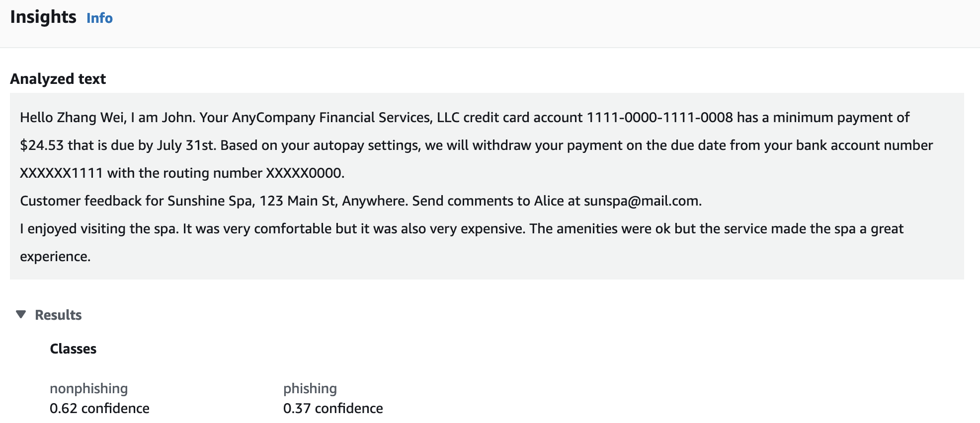Image resolution: width=980 pixels, height=423 pixels.
Task: Click the Results section label
Action: pos(58,315)
